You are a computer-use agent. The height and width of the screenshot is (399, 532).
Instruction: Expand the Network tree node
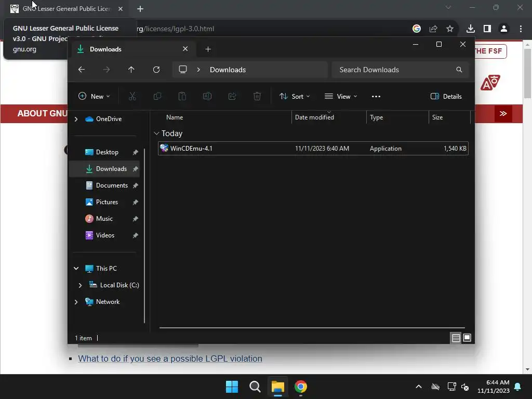(x=76, y=302)
